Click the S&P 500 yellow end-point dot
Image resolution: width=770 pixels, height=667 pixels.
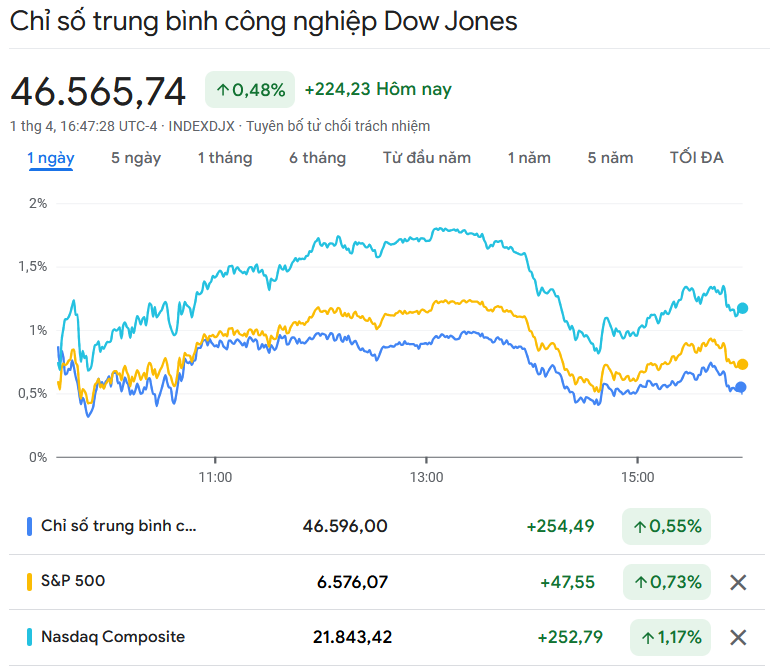[x=741, y=364]
